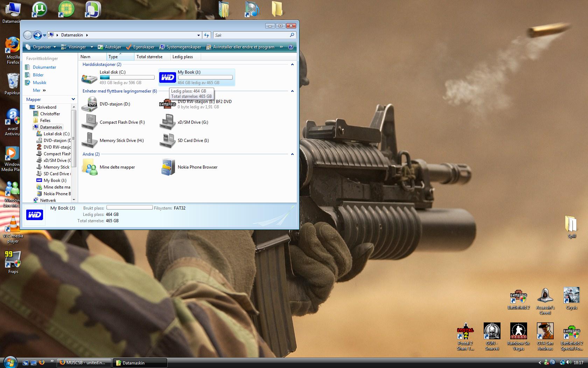The width and height of the screenshot is (588, 368).
Task: Open recent pages dropdown next to Forward
Action: coord(44,35)
